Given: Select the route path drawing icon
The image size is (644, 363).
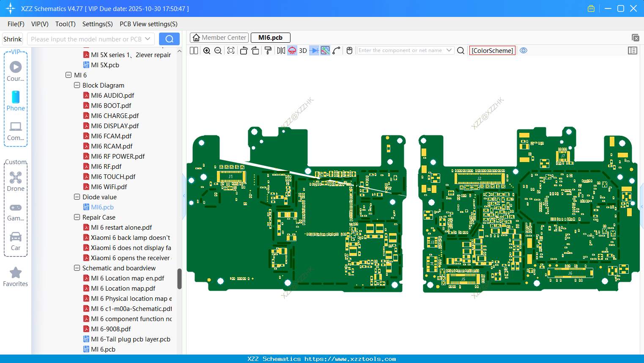Looking at the screenshot, I should 337,51.
